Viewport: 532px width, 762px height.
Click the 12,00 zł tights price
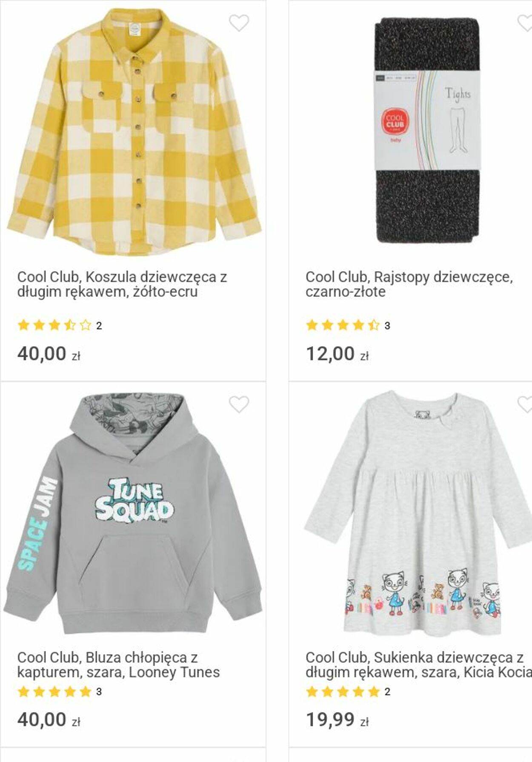[x=337, y=354]
